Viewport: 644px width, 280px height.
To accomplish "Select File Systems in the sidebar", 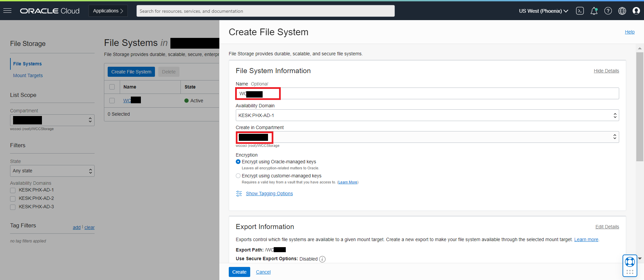I will [28, 64].
